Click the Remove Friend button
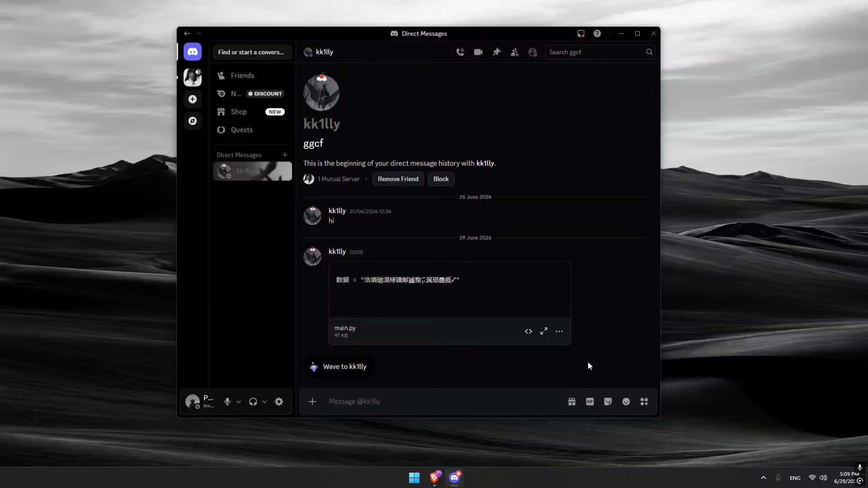Screen dimensions: 868x488 [x=398, y=179]
